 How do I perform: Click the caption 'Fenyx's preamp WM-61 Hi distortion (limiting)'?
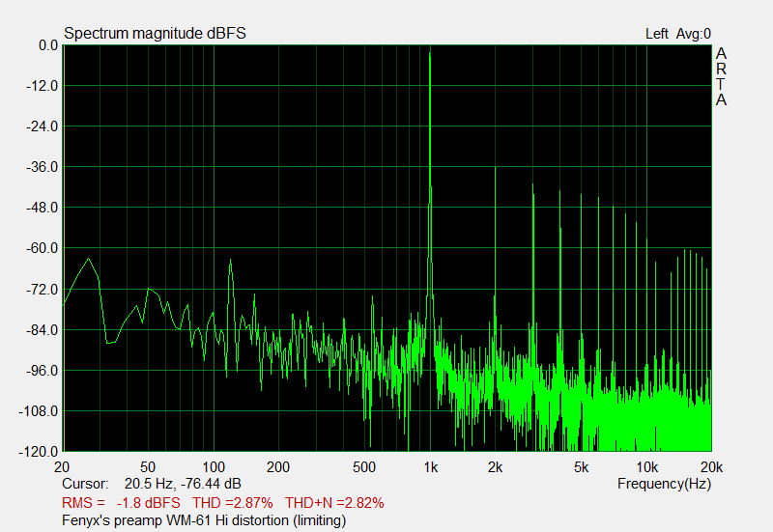pyautogui.click(x=204, y=520)
